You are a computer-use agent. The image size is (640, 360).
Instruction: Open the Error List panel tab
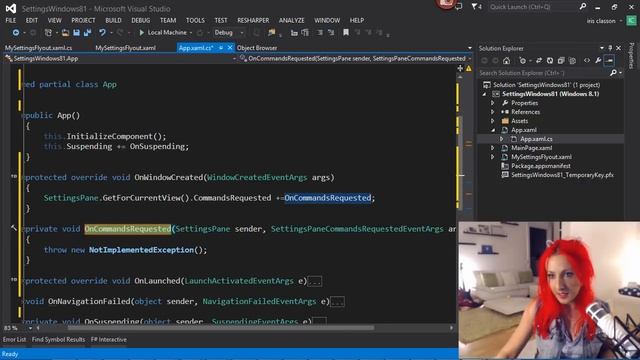coord(14,340)
